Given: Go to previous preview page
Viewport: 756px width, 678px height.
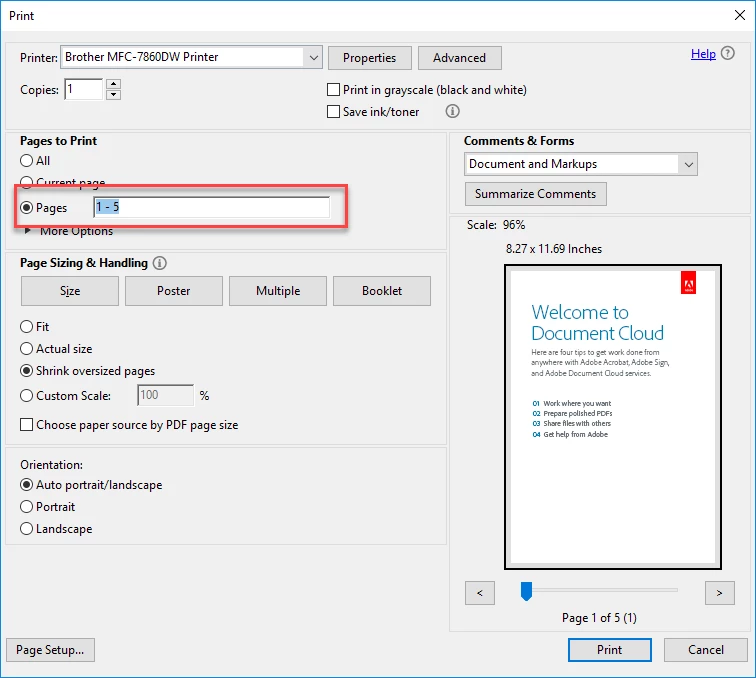Looking at the screenshot, I should pos(480,593).
